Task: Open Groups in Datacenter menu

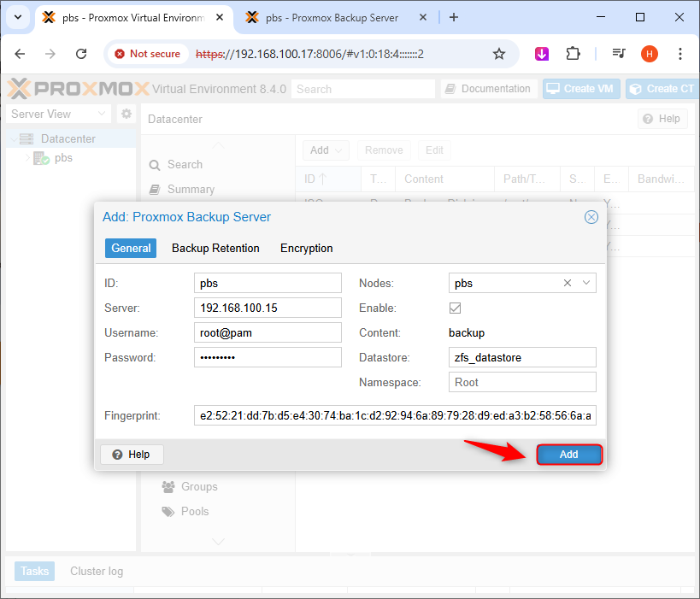Action: (x=199, y=486)
